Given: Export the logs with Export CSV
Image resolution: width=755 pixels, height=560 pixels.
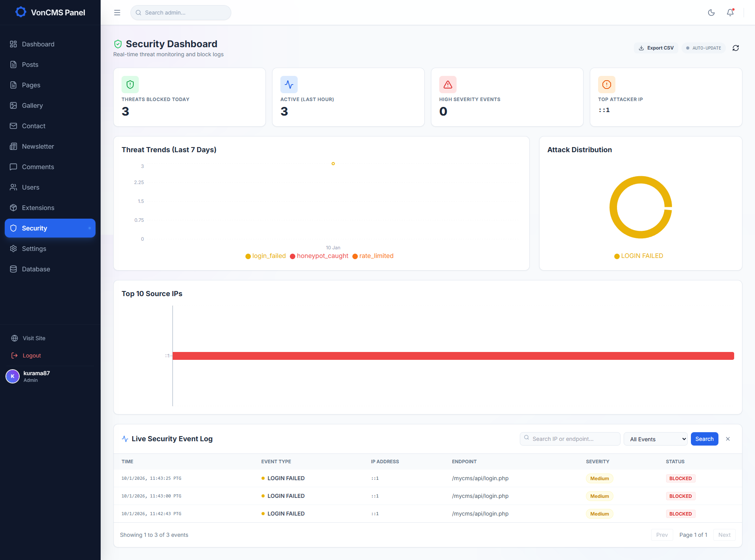Looking at the screenshot, I should click(x=656, y=48).
